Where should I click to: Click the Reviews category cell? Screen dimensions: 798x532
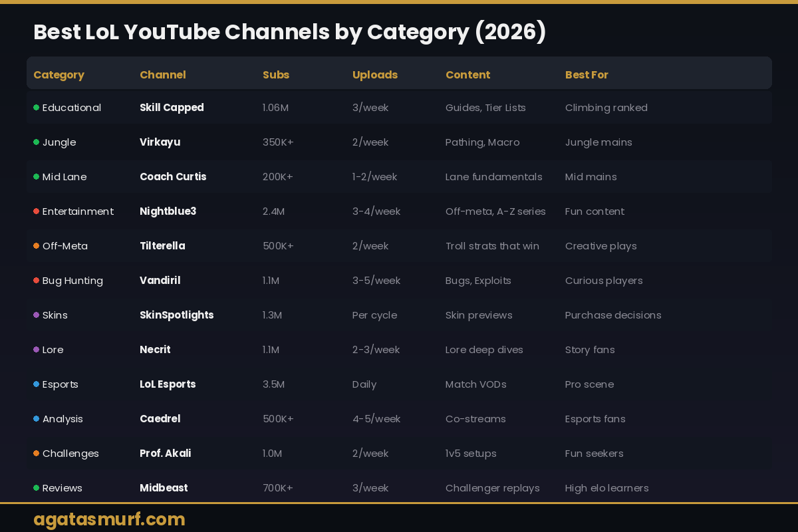(58, 488)
